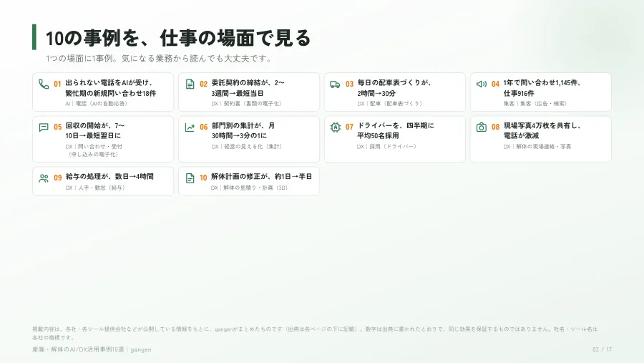This screenshot has width=644, height=363.
Task: Open case 01 heading about AI phone answering
Action: [x=111, y=88]
